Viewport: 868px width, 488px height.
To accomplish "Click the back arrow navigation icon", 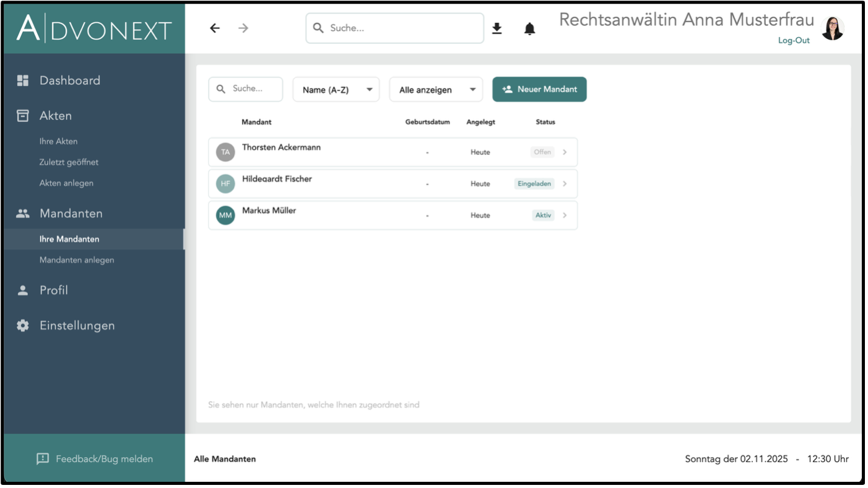I will tap(215, 28).
